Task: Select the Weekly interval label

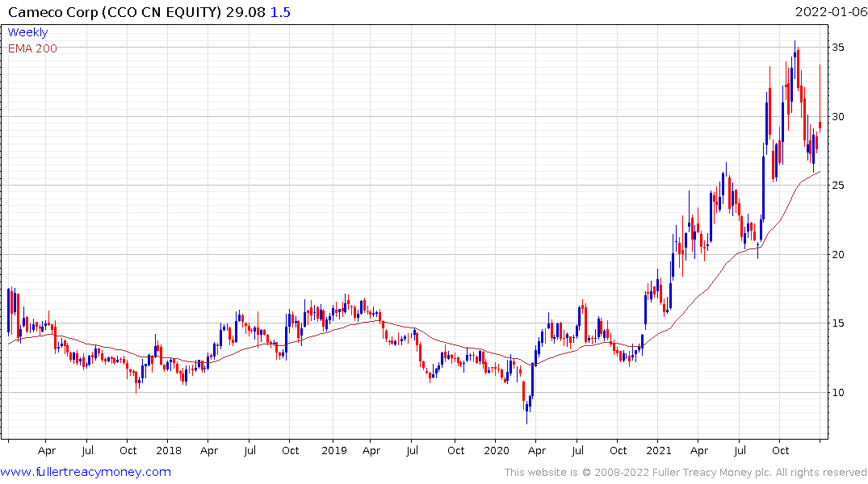Action: (27, 32)
